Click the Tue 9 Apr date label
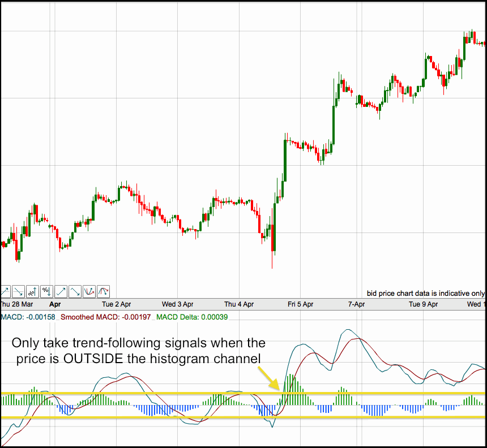The height and width of the screenshot is (448, 487). click(423, 304)
